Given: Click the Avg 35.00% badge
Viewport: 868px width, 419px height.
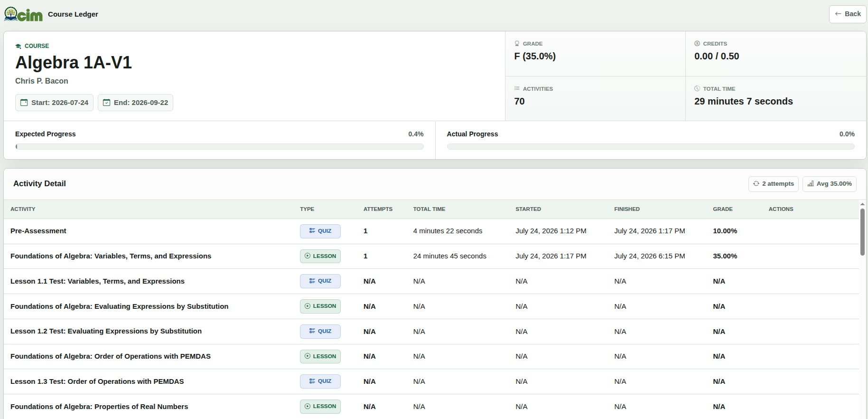Looking at the screenshot, I should coord(829,184).
